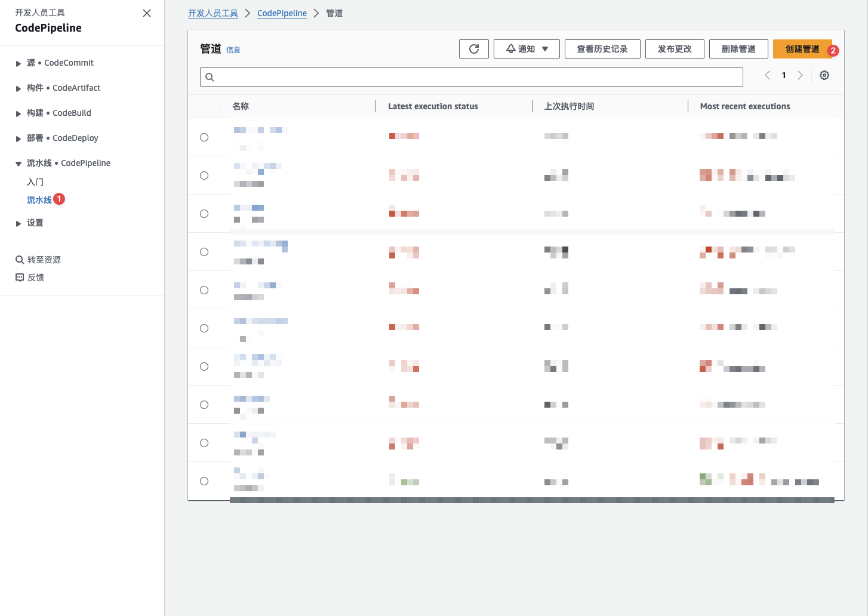Image resolution: width=868 pixels, height=616 pixels.
Task: Click the Most recent executions column header
Action: click(x=745, y=106)
